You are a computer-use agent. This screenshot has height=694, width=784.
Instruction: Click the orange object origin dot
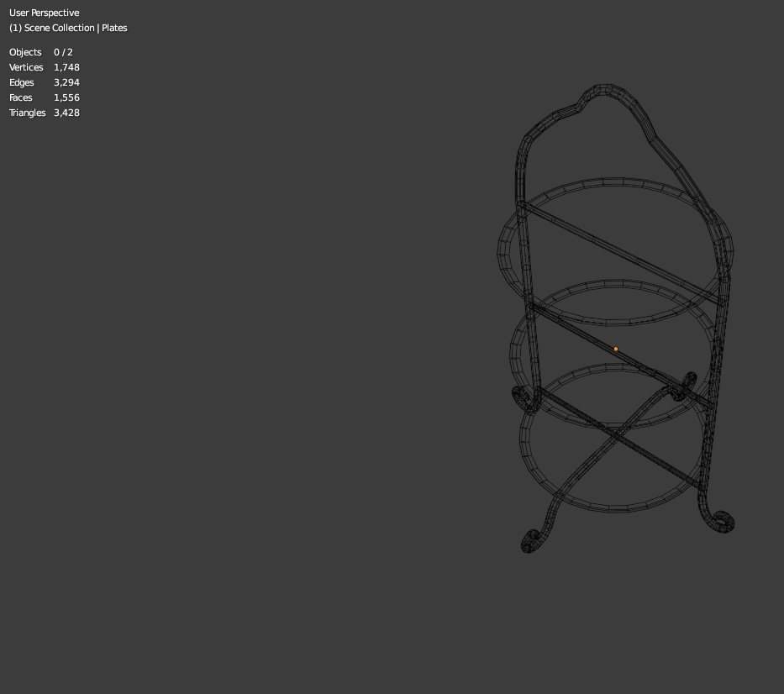click(x=615, y=349)
